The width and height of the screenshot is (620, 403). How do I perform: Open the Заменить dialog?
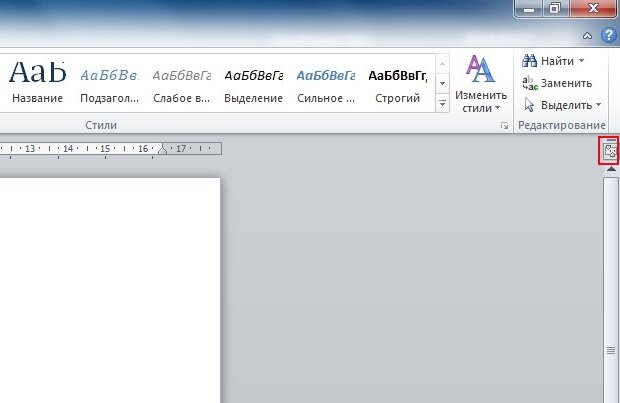tap(557, 83)
